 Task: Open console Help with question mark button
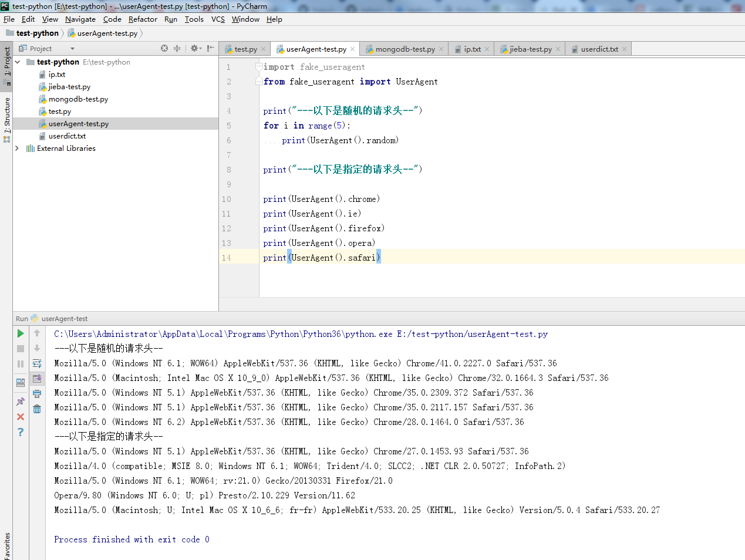[x=20, y=432]
